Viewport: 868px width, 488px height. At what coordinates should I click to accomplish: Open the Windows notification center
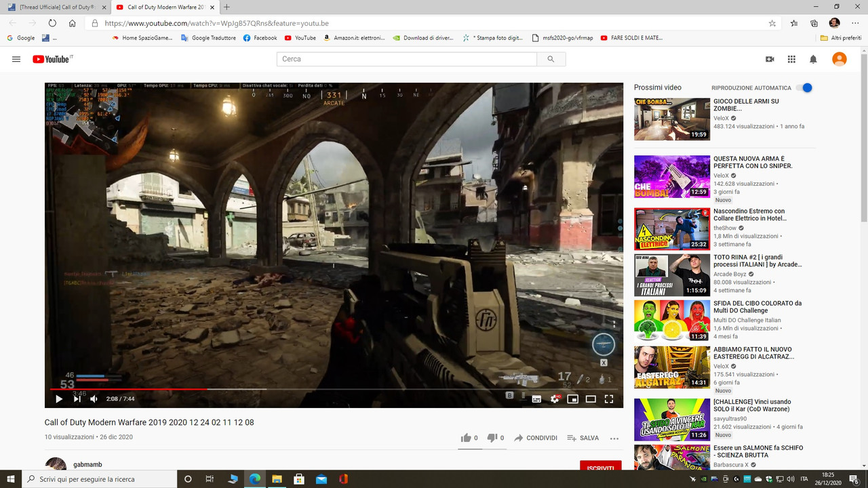pos(854,479)
